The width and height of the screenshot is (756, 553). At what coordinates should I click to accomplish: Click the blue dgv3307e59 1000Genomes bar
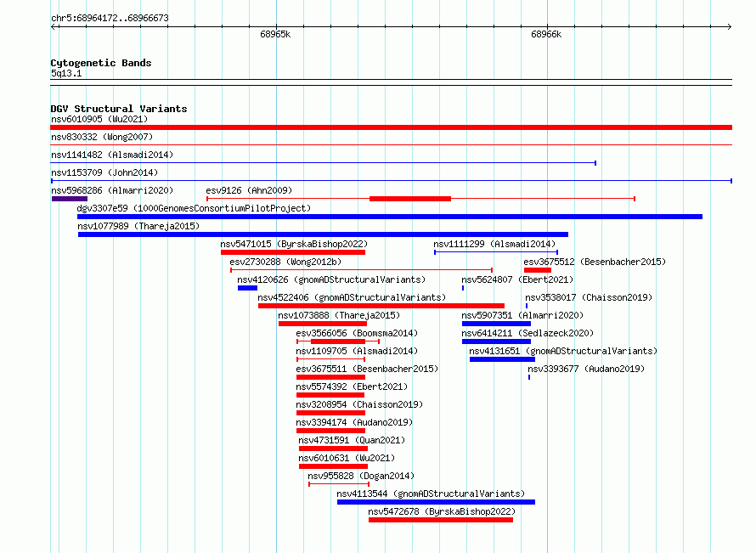(390, 217)
